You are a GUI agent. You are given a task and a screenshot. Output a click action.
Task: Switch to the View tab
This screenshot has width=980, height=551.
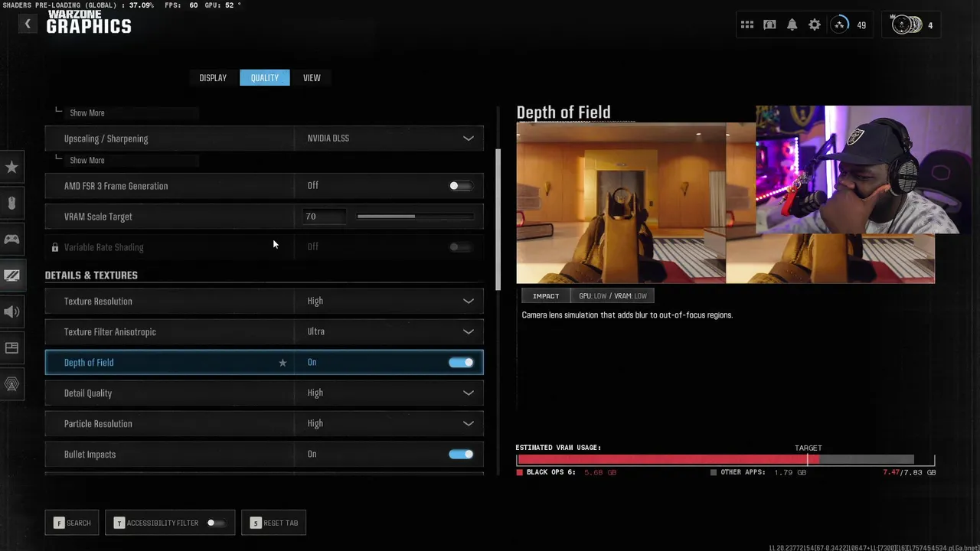click(312, 78)
